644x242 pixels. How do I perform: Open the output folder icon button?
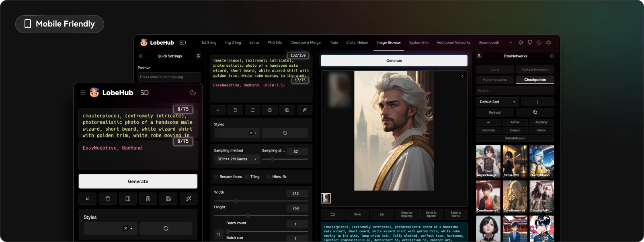tap(332, 214)
